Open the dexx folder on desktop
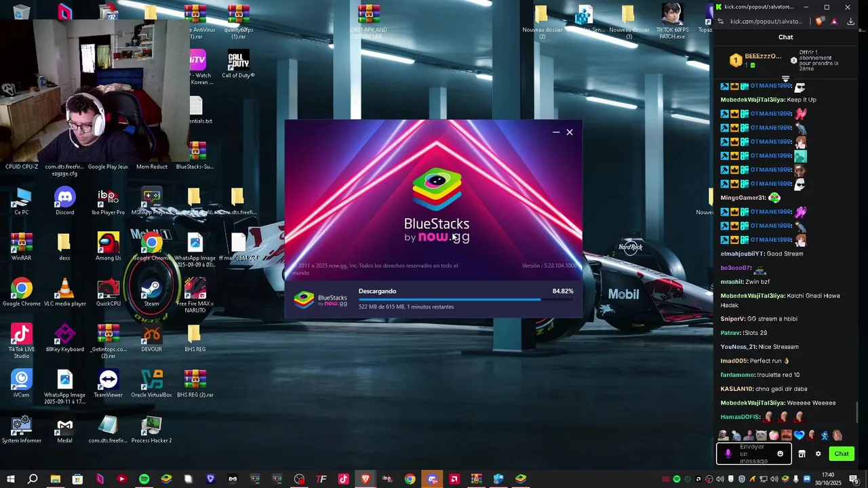 click(65, 247)
